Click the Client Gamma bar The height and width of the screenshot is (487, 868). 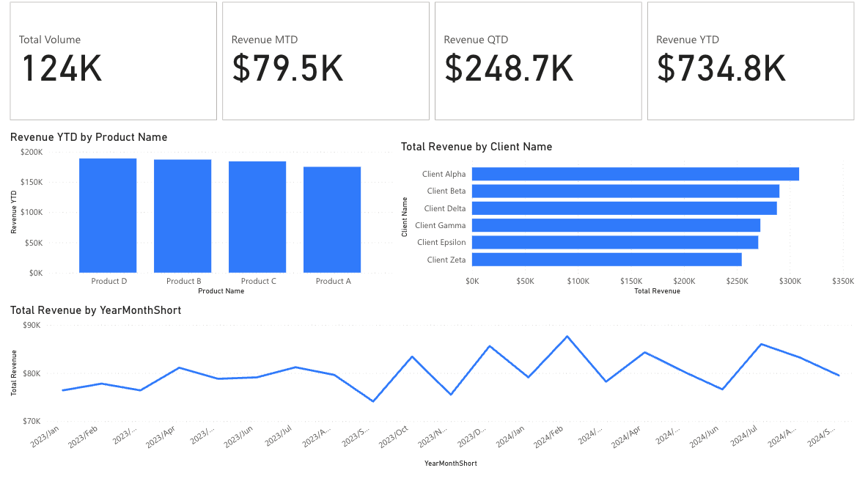pyautogui.click(x=616, y=225)
